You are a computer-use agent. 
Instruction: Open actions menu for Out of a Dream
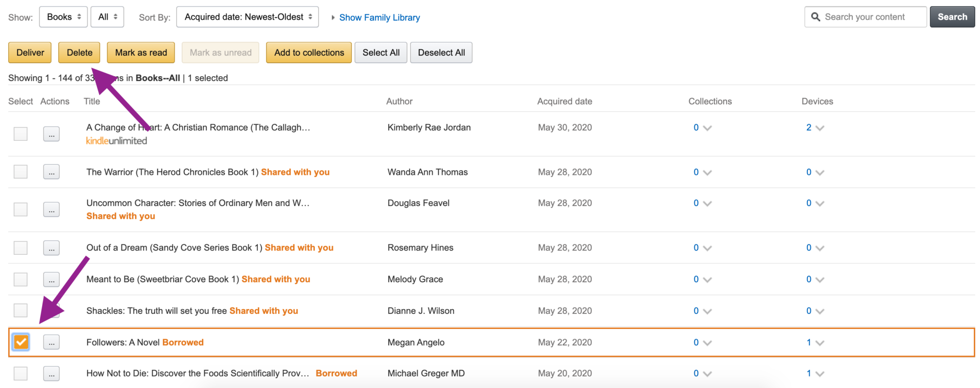pyautogui.click(x=51, y=248)
